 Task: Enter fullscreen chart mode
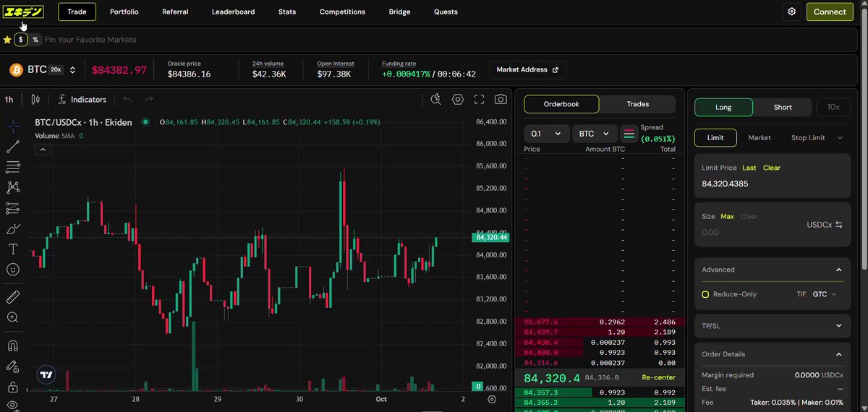click(479, 100)
